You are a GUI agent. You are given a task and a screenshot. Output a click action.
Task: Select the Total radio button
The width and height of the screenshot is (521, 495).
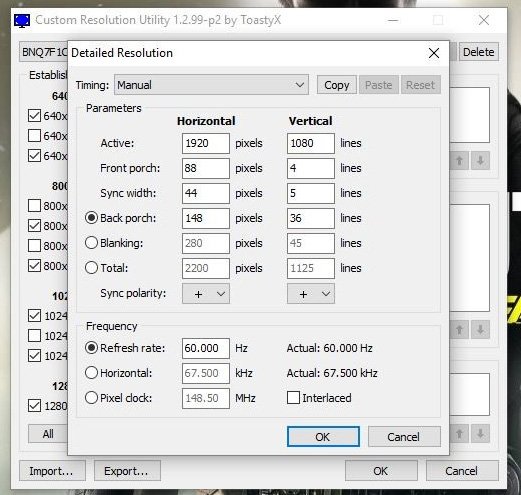pos(91,268)
